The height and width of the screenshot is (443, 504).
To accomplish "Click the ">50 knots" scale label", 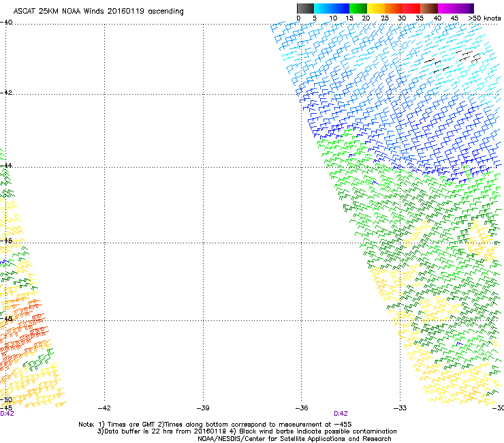I will point(484,18).
